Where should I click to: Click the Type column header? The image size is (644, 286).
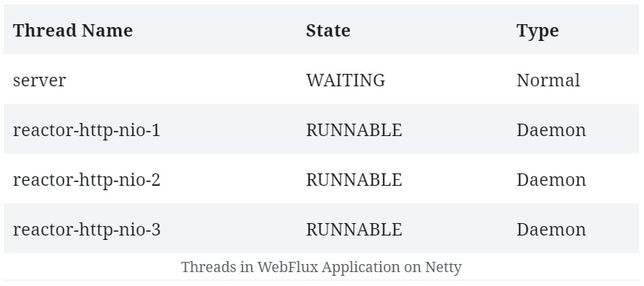(x=537, y=31)
